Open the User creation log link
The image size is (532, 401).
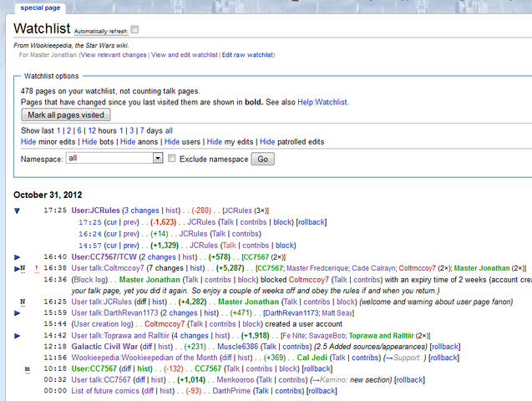pos(103,324)
